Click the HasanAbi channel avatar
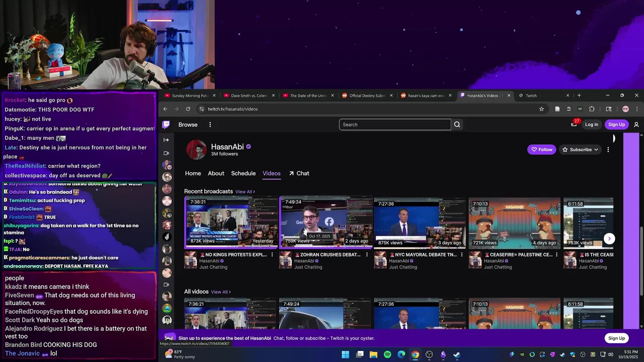 click(197, 150)
